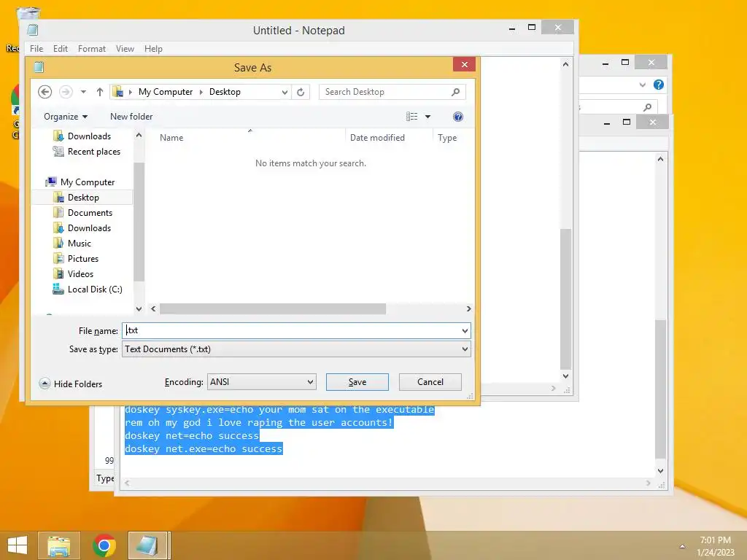The image size is (747, 560).
Task: Select Desktop folder in navigation tree
Action: pyautogui.click(x=83, y=197)
